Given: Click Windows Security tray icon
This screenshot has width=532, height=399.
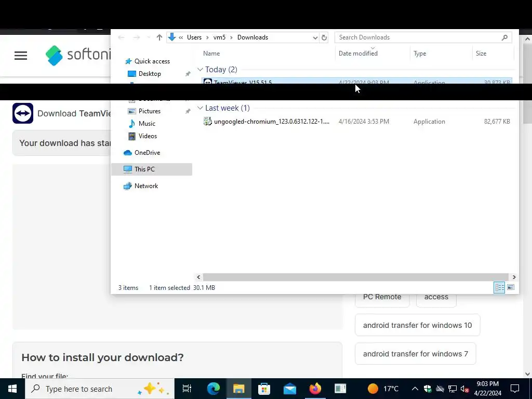Looking at the screenshot, I should coord(428,389).
